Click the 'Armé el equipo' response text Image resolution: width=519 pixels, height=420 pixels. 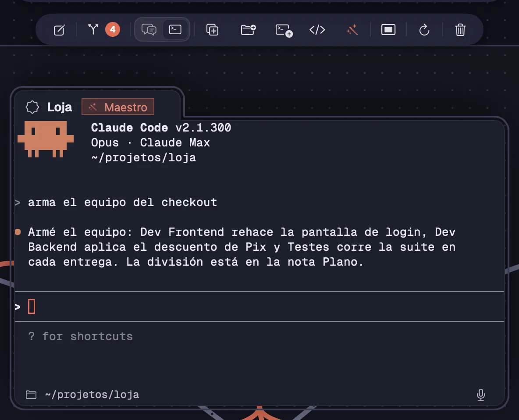242,247
